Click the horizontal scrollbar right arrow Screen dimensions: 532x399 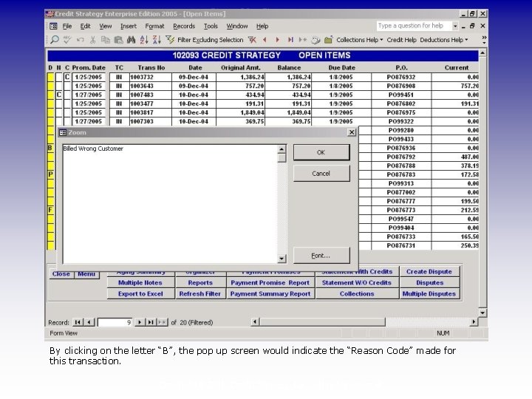474,321
